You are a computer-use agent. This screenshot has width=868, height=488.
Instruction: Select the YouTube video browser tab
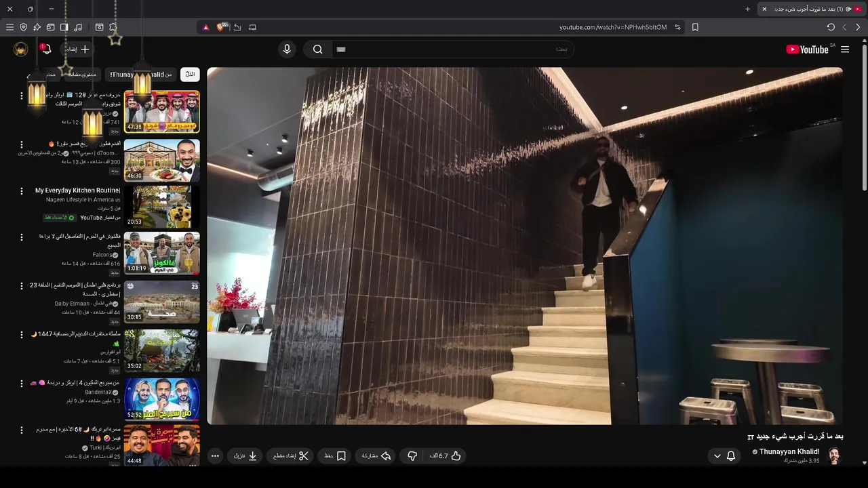pos(812,9)
